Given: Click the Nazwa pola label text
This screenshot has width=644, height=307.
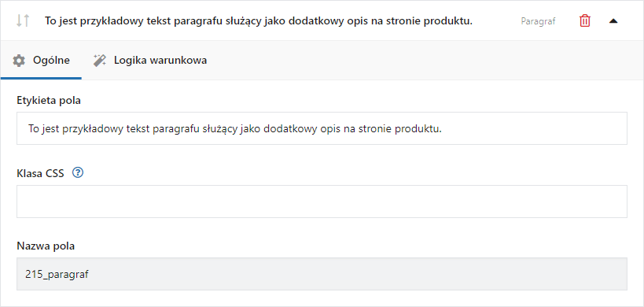Looking at the screenshot, I should tap(46, 246).
